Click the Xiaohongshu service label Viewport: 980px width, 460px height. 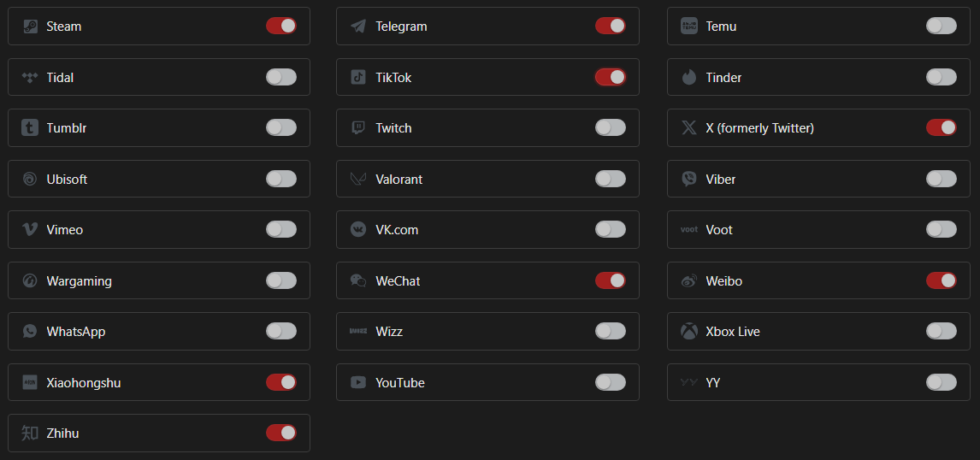[84, 383]
